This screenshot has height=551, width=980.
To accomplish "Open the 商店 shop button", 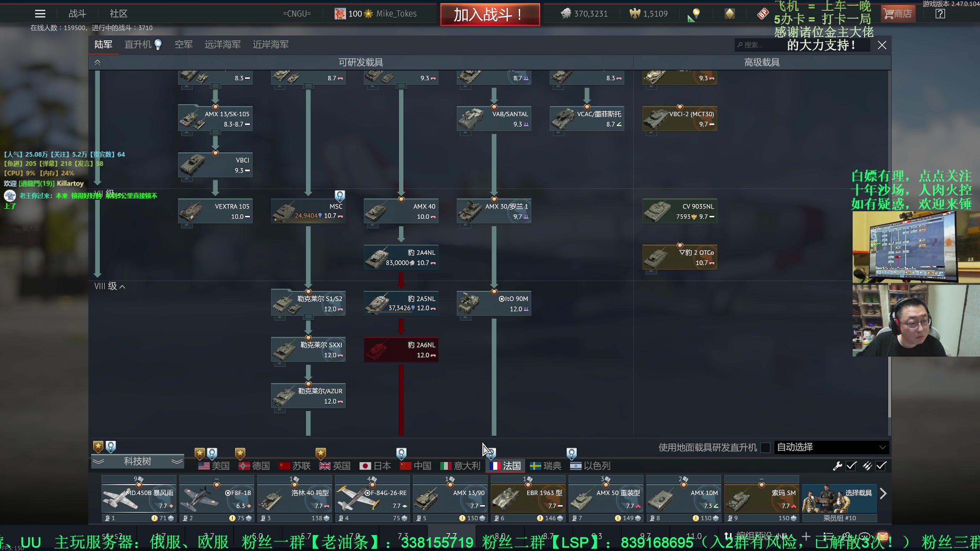I will coord(898,14).
